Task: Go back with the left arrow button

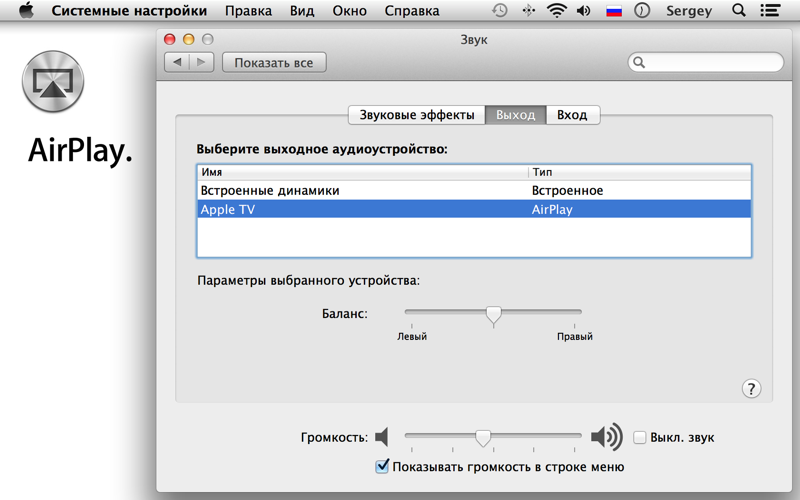Action: coord(177,62)
